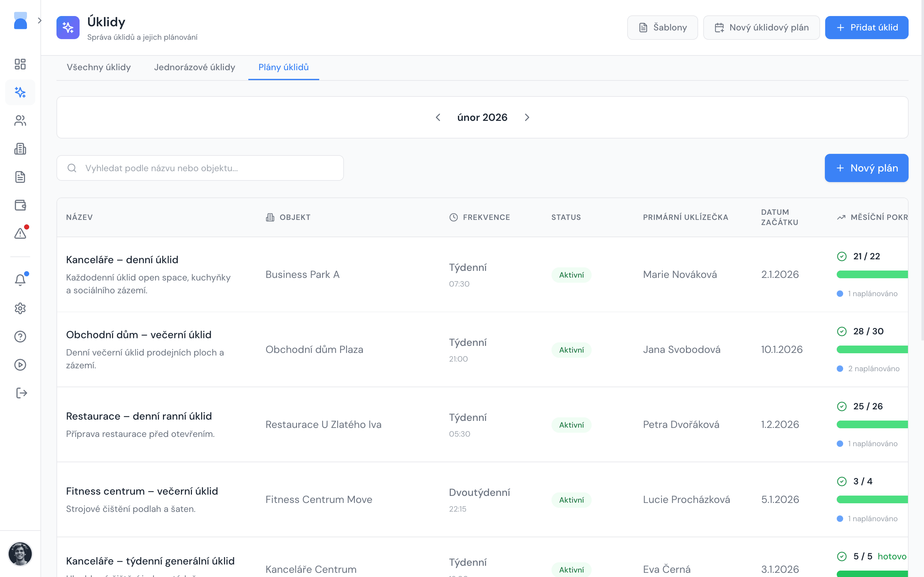Viewport: 924px width, 577px height.
Task: Expand the sidebar with the chevron arrow
Action: click(x=40, y=21)
